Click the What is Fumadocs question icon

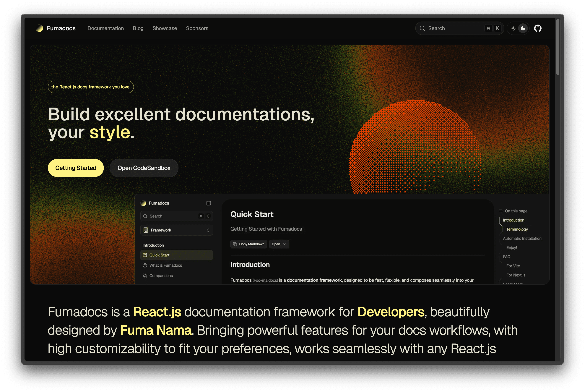coord(145,265)
